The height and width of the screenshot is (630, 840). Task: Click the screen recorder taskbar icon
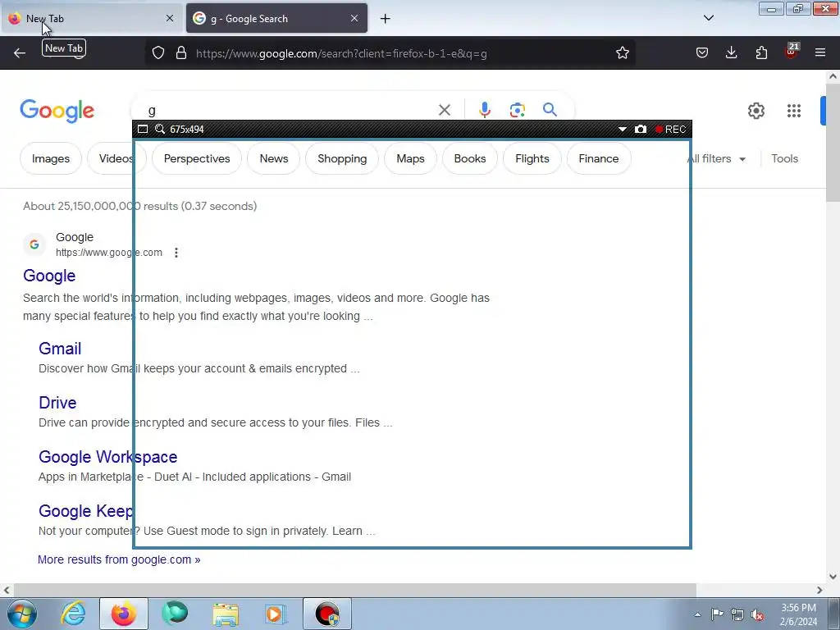(x=326, y=614)
